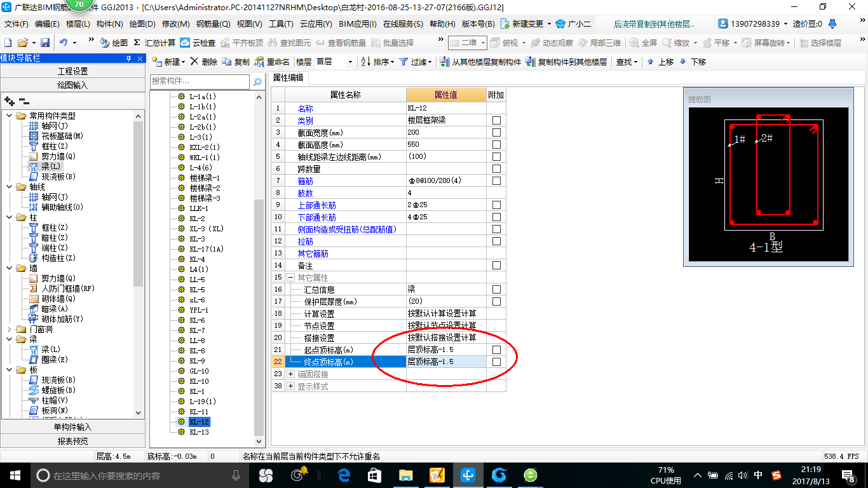This screenshot has width=868, height=488.
Task: Toggle 附加 checkbox for 箍筋 row
Action: [496, 181]
